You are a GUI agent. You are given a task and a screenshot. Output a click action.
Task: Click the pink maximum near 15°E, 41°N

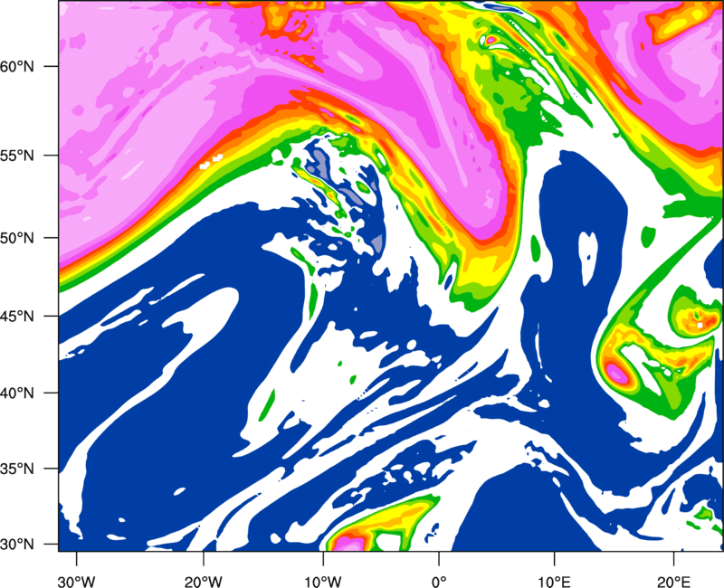616,371
